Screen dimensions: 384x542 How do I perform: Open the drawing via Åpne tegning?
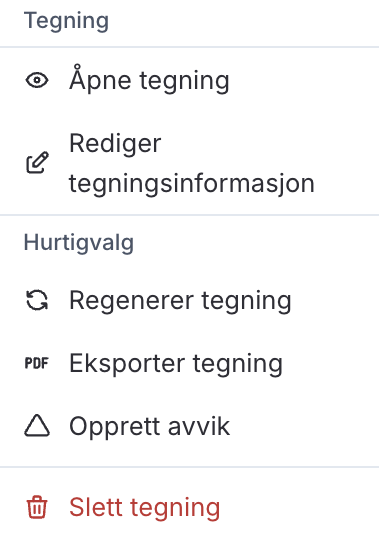pos(189,81)
